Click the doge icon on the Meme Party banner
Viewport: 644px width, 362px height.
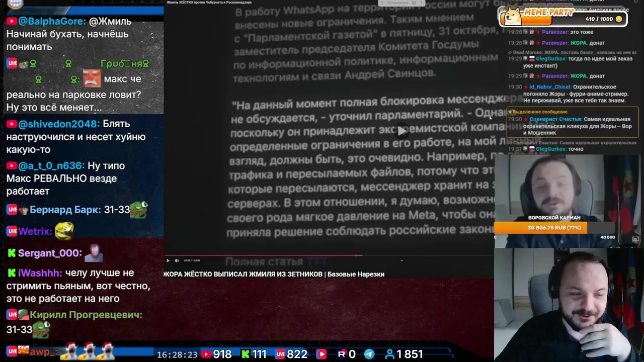[x=512, y=16]
